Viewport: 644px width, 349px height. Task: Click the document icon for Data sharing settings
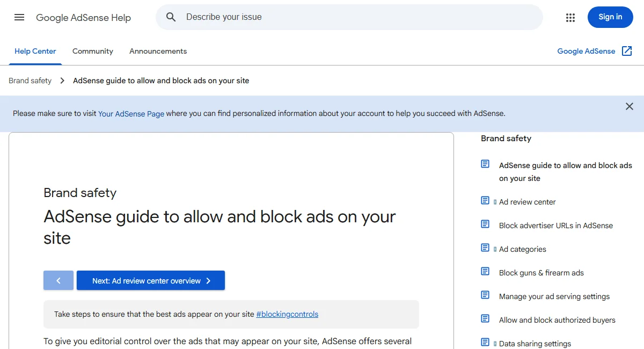coord(485,342)
